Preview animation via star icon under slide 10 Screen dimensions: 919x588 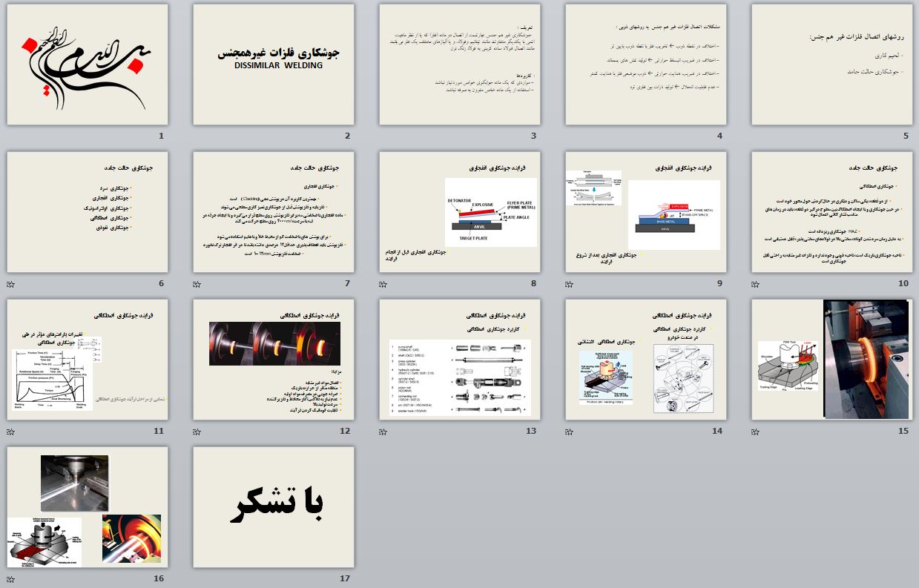point(755,284)
